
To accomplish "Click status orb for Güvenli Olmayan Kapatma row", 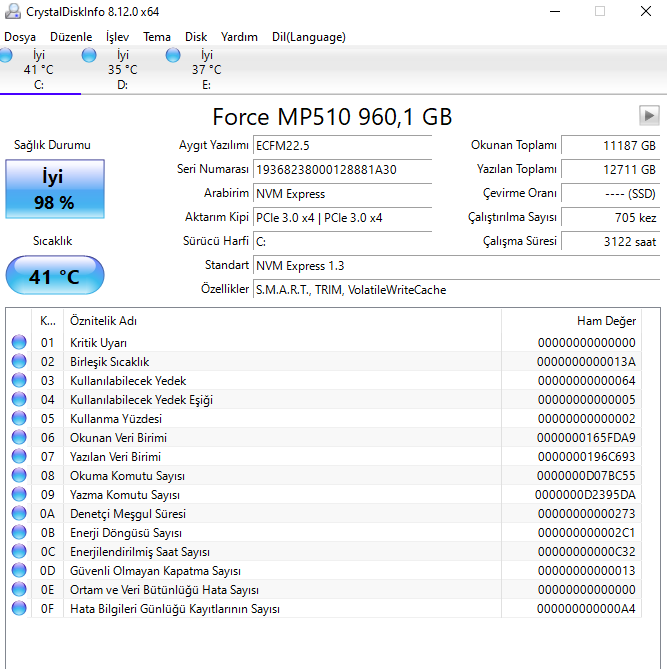I will 19,570.
